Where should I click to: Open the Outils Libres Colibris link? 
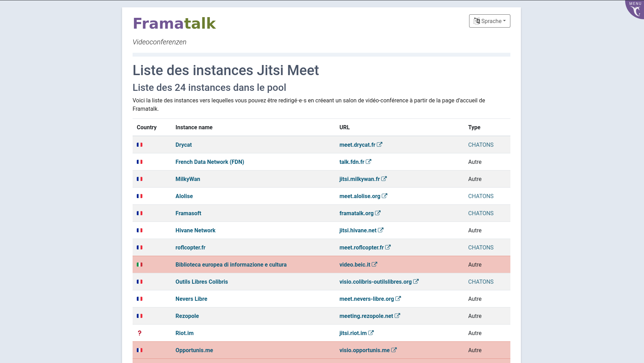point(201,282)
